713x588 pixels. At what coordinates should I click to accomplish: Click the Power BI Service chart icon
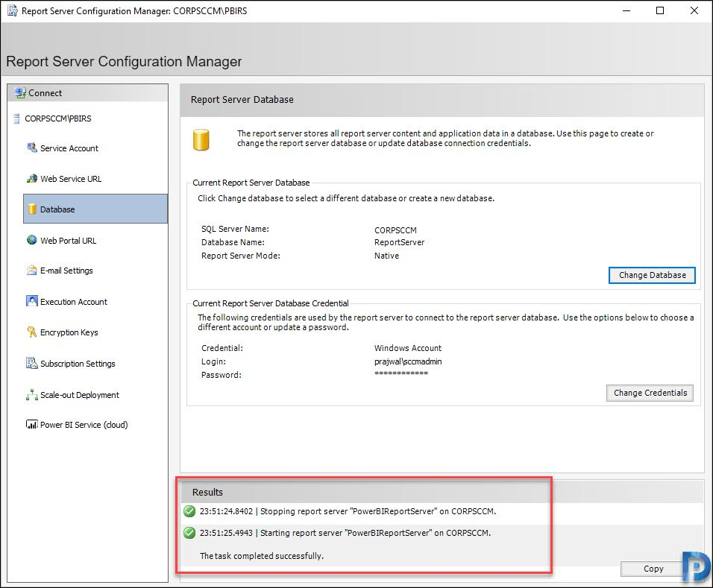[32, 424]
